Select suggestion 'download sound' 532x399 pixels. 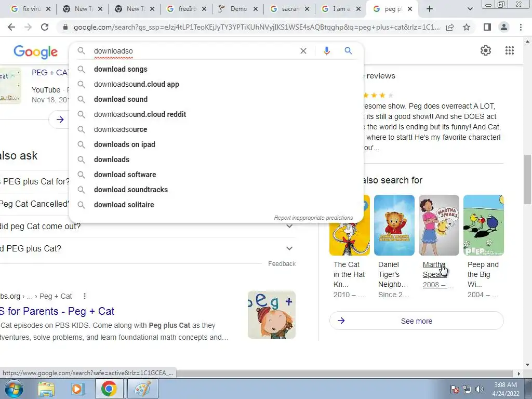216,99
